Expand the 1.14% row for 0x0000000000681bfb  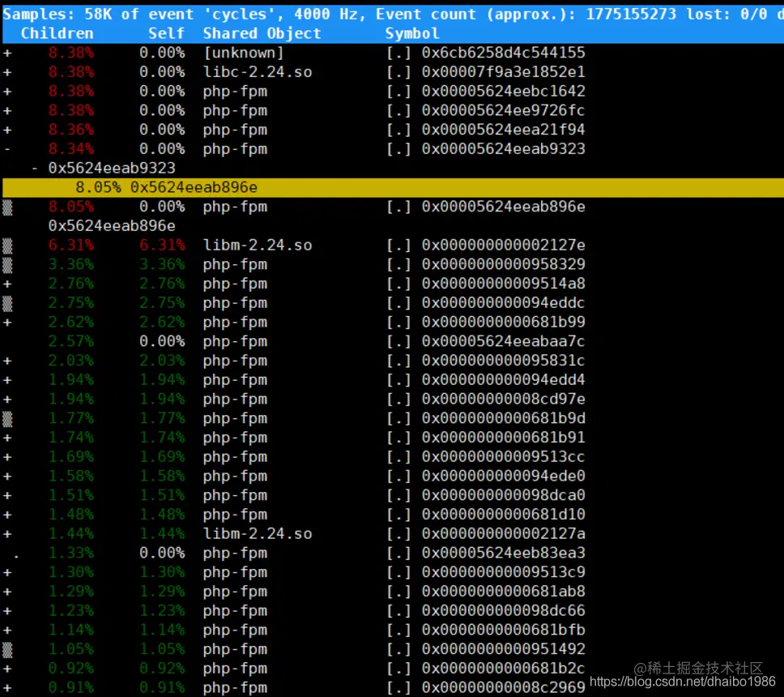pos(7,631)
